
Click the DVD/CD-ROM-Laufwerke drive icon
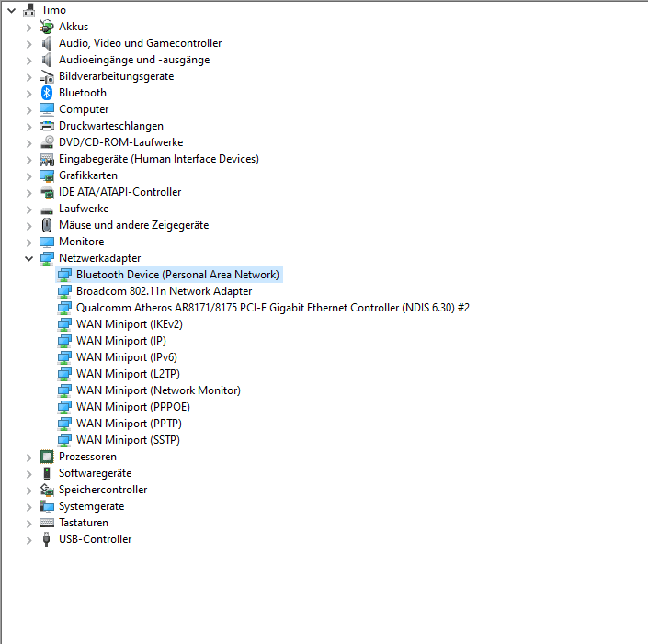pos(47,142)
